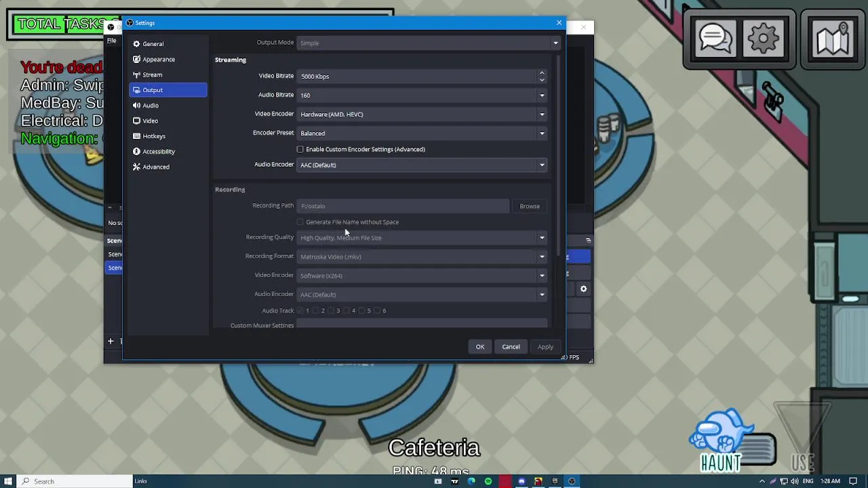Screen dimensions: 868x488
Task: Open the Audio settings page
Action: (x=167, y=106)
